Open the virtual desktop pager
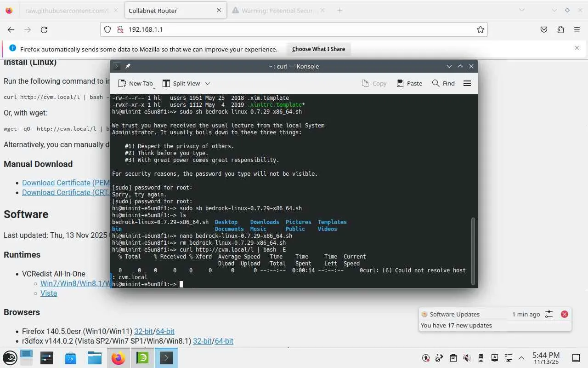588x368 pixels. (x=27, y=358)
